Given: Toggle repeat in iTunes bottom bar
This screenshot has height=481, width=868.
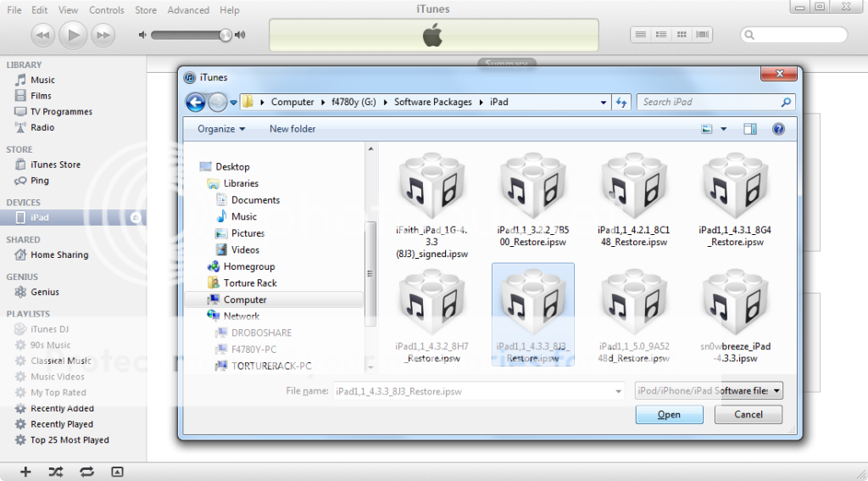Looking at the screenshot, I should tap(86, 472).
